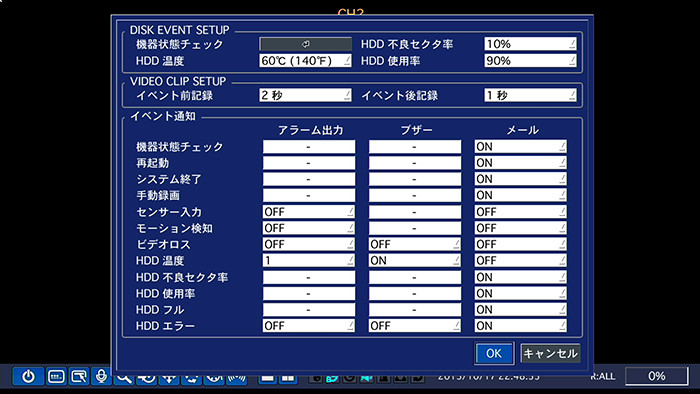Change the メール setting for HDD 使用率 event
This screenshot has height=394, width=700.
coord(521,294)
